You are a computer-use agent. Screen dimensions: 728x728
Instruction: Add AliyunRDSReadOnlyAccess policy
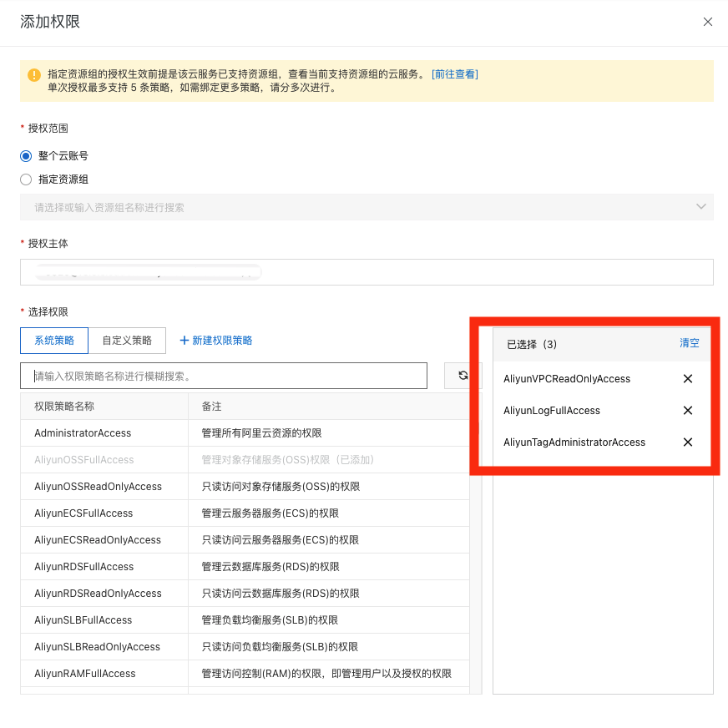[x=98, y=594]
